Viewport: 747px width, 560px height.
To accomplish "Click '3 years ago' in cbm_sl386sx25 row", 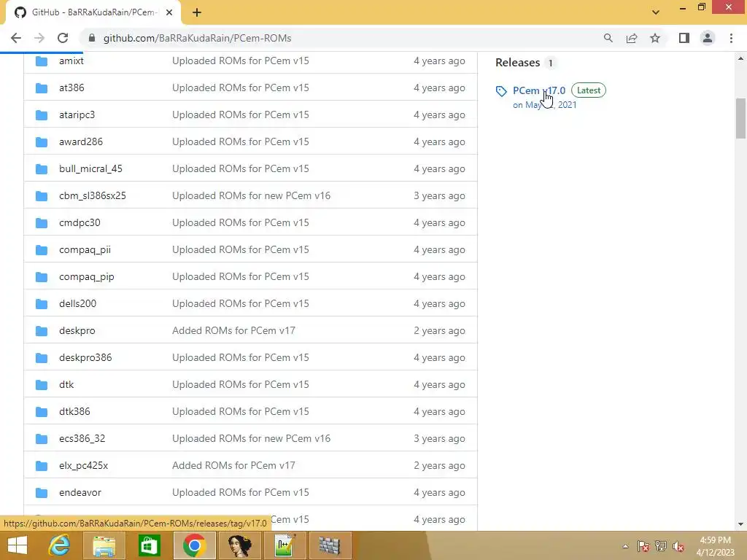I will coord(439,195).
